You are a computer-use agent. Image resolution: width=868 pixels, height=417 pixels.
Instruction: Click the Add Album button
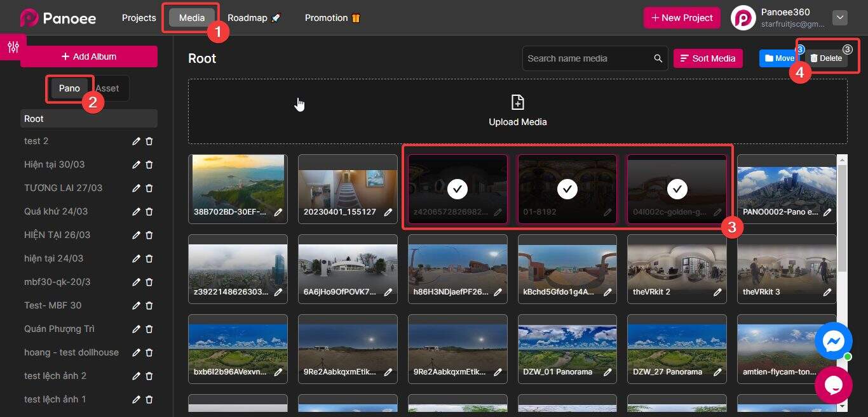click(89, 56)
